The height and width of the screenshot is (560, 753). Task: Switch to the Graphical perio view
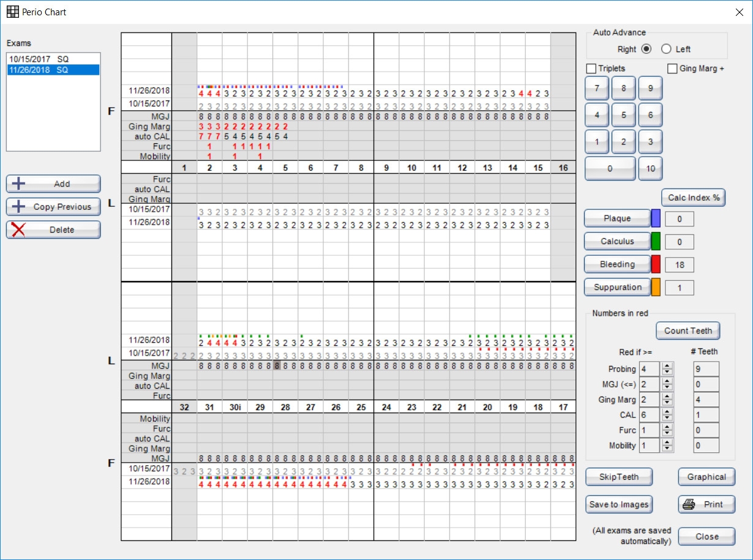[706, 477]
